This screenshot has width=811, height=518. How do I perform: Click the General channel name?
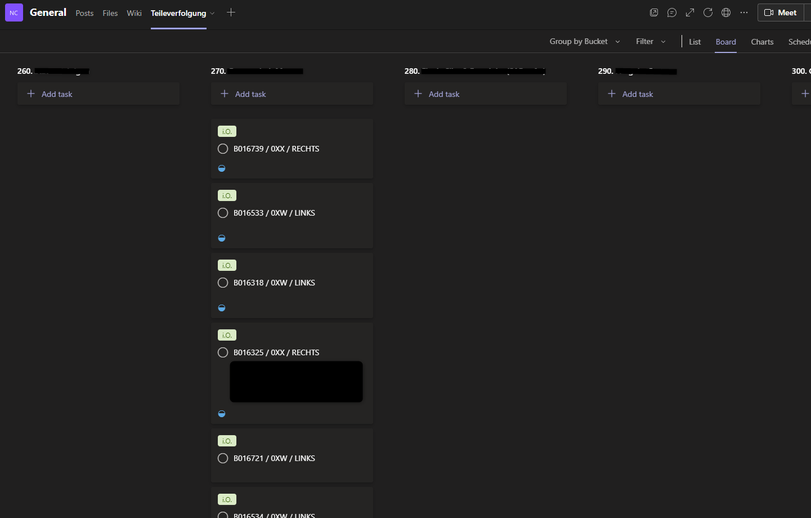click(x=48, y=12)
